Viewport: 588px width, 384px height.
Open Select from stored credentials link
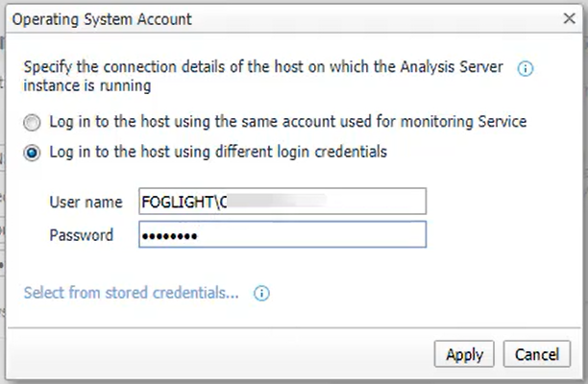coord(132,293)
